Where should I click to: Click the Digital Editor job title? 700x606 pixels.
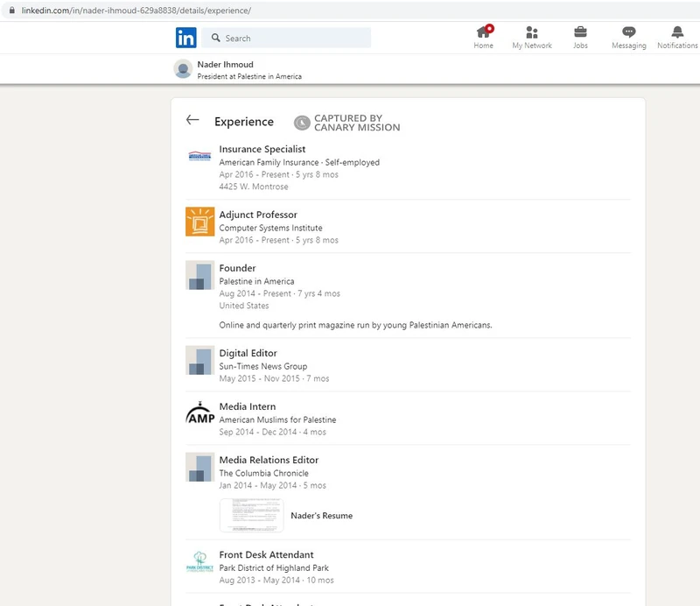click(248, 353)
